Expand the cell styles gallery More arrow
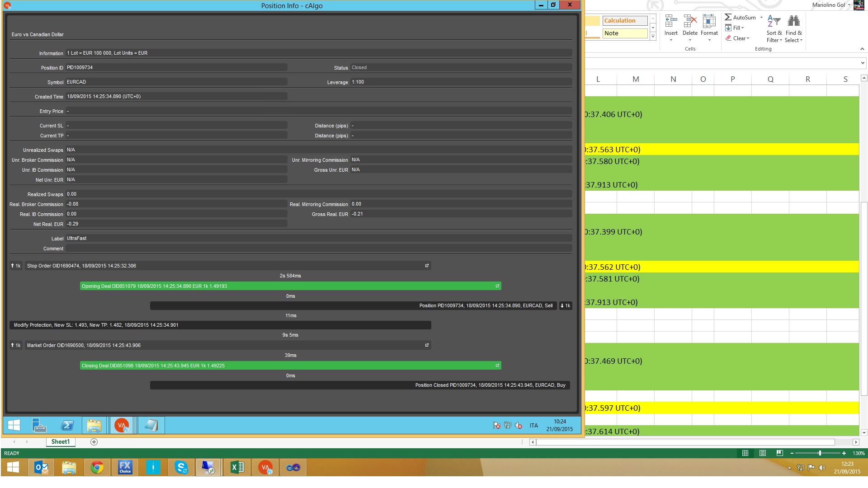868x488 pixels. [653, 37]
